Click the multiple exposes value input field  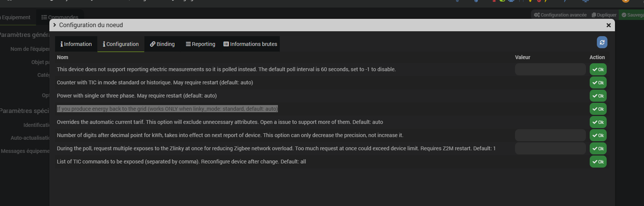pos(550,148)
